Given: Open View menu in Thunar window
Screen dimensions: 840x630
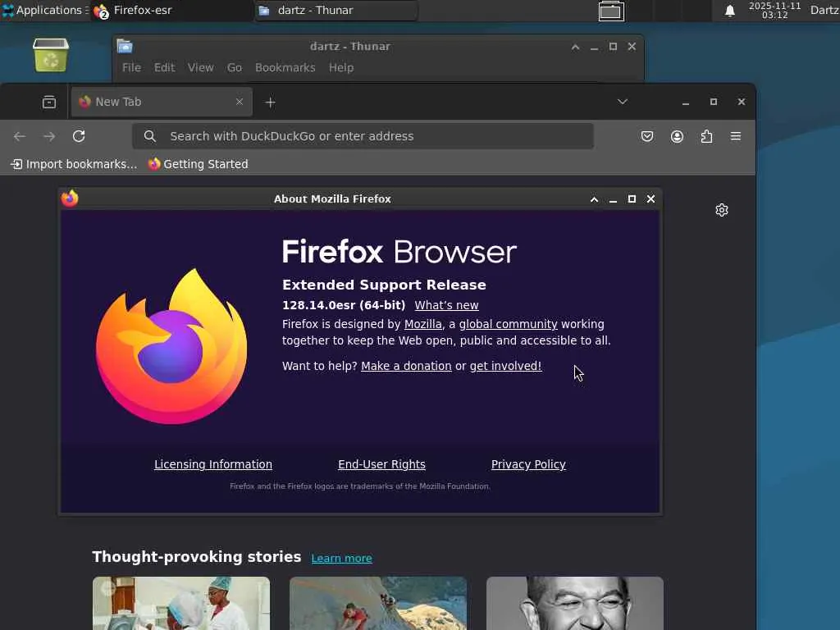Looking at the screenshot, I should [x=200, y=67].
